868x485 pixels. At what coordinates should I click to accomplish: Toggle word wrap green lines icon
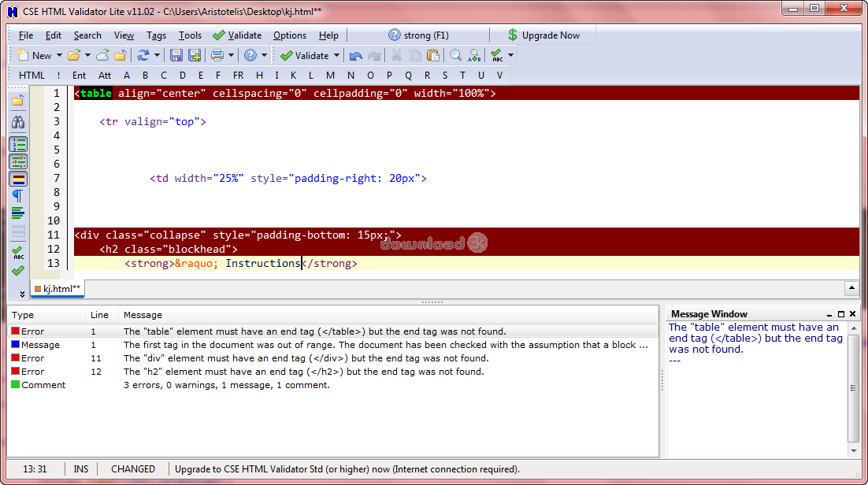[18, 213]
